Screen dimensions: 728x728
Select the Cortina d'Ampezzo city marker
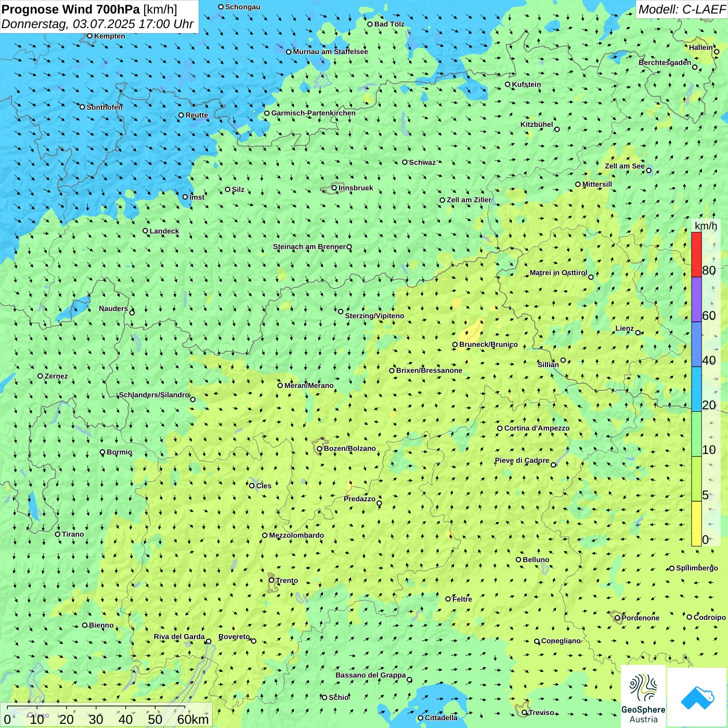pyautogui.click(x=500, y=428)
